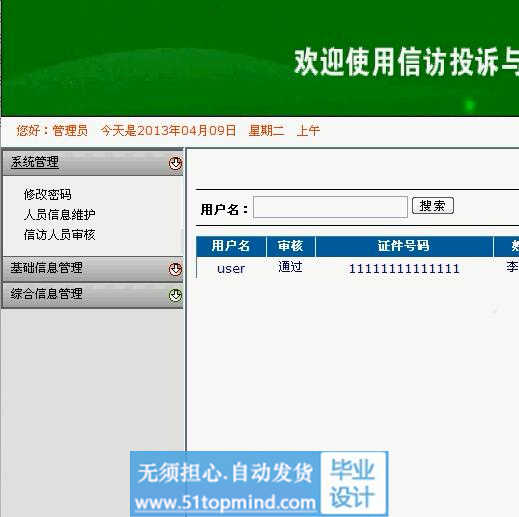Click the 通过 audit status cell
The height and width of the screenshot is (517, 519).
tap(290, 267)
